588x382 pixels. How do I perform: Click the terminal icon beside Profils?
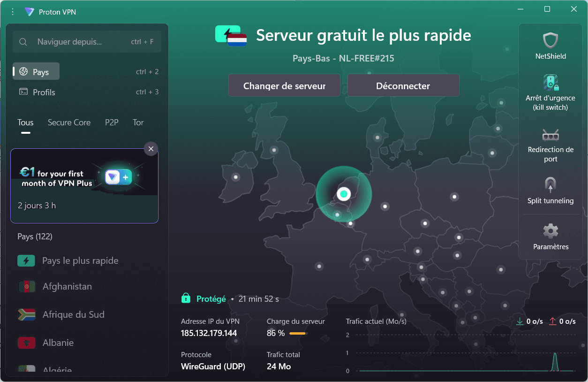pos(23,92)
